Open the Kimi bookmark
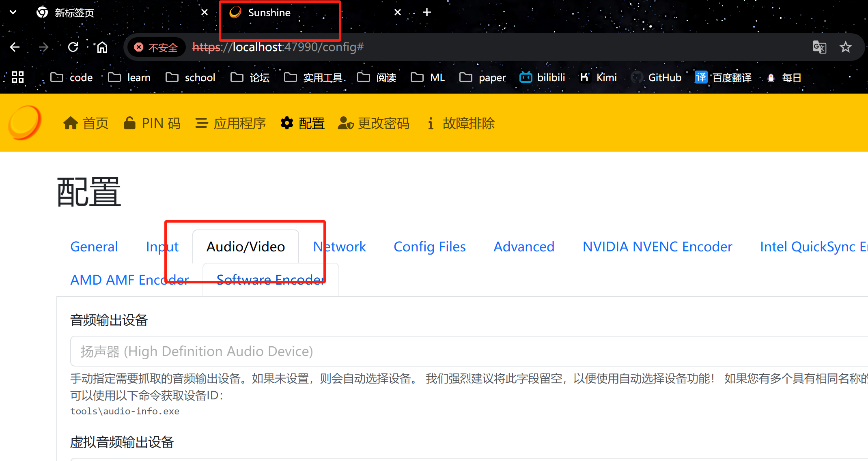Screen dimensions: 868x461 point(598,77)
